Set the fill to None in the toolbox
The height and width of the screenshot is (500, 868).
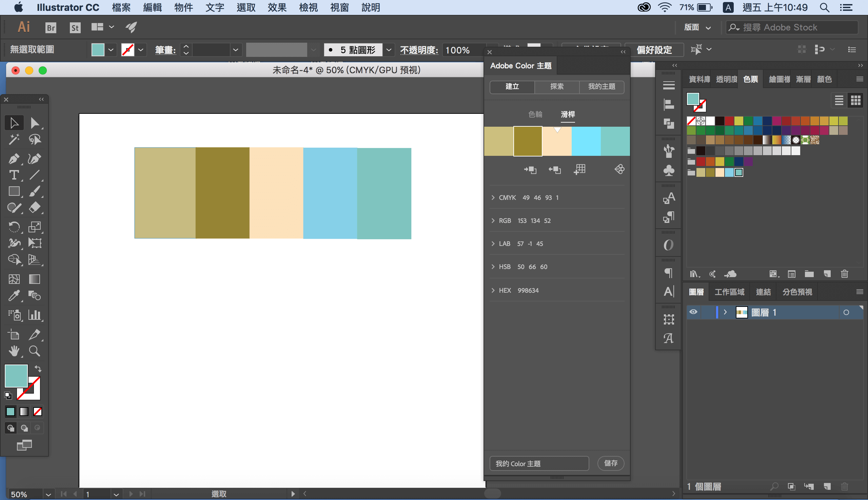tap(37, 411)
